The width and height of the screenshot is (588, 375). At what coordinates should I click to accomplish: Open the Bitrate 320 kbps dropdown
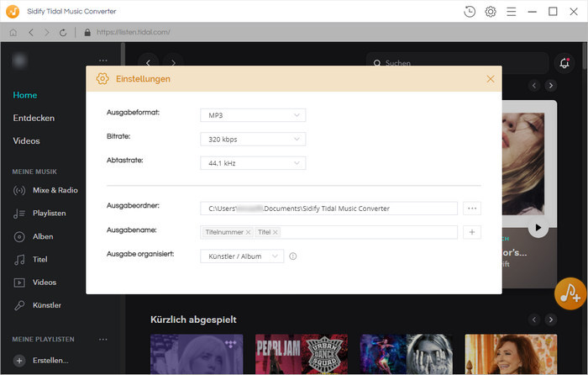coord(253,140)
